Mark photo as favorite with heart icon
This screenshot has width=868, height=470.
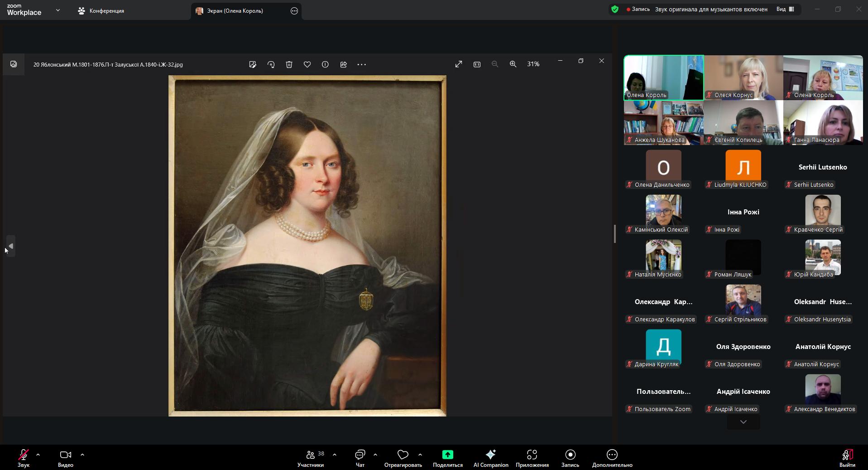(307, 64)
